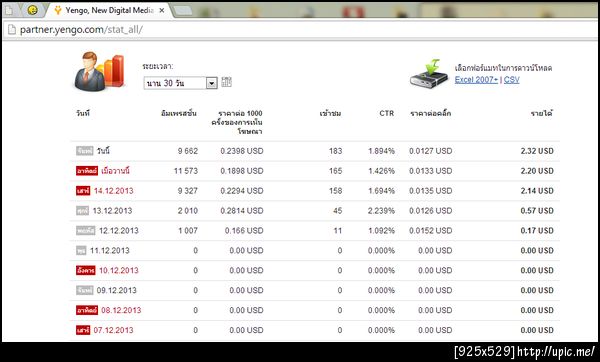
Task: Click the CPM value 0.2398 USD
Action: pos(242,151)
